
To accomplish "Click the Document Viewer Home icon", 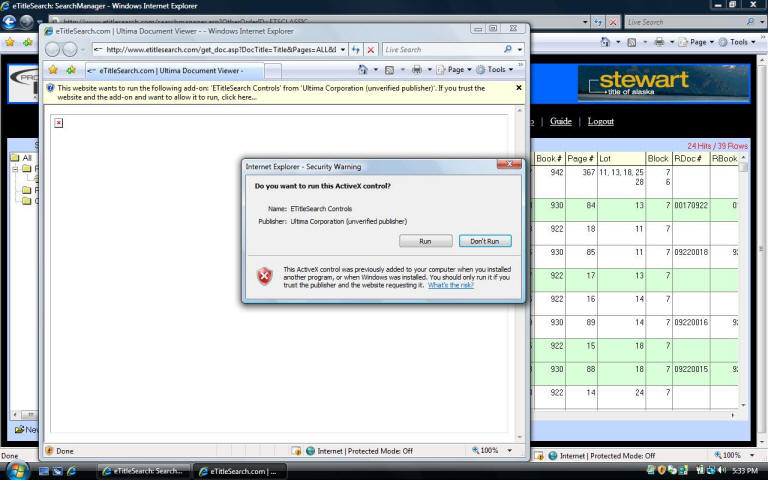I will coord(363,70).
